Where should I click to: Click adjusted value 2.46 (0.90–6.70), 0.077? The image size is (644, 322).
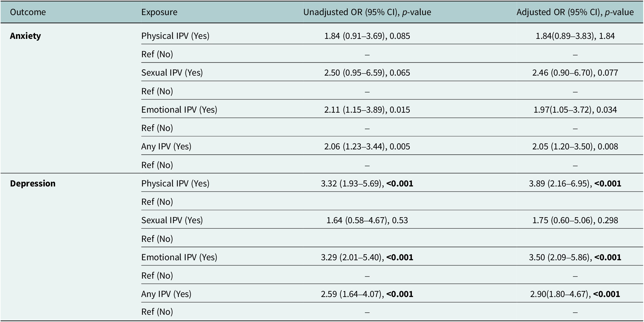[x=575, y=73]
